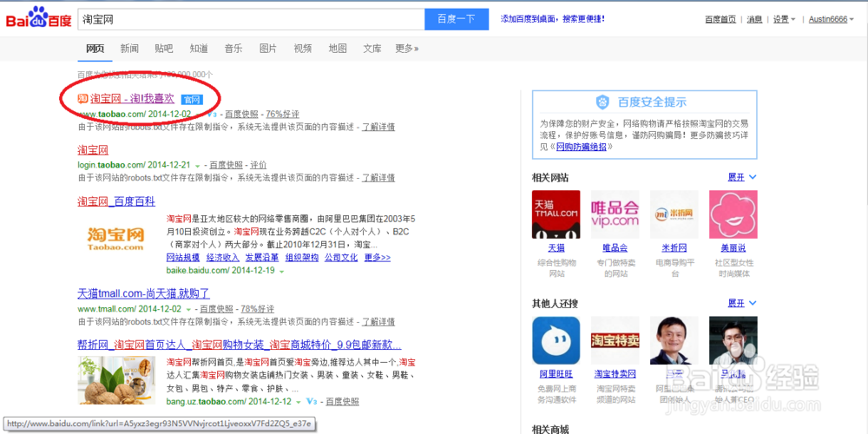Open the 天猫 text link under tile

pos(556,248)
